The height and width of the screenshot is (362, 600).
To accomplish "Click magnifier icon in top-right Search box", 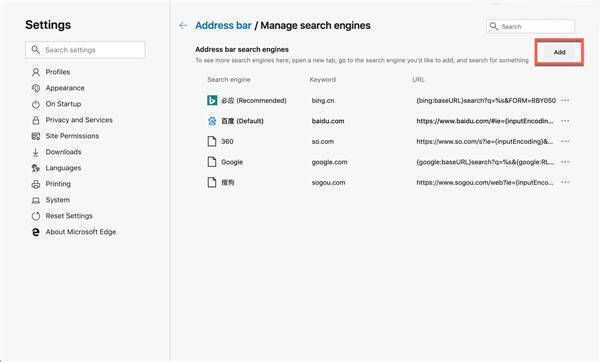I will coord(494,26).
